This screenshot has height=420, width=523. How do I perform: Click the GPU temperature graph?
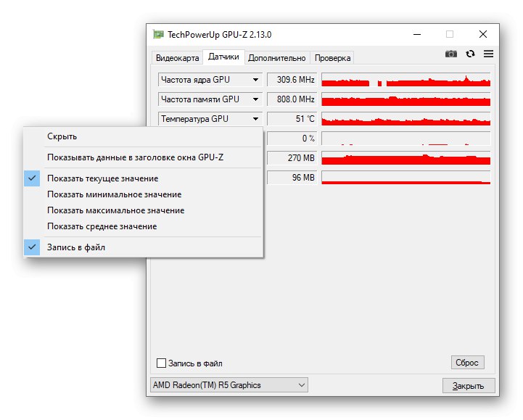coord(406,119)
